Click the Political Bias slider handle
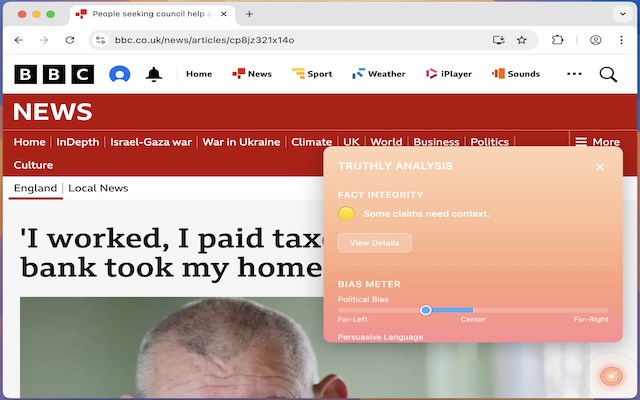The width and height of the screenshot is (640, 400). pyautogui.click(x=426, y=310)
